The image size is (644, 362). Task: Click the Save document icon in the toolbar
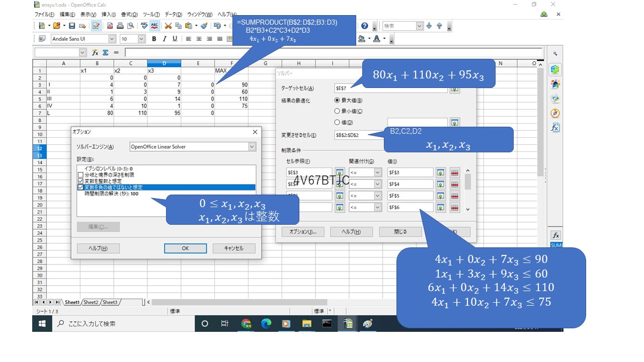pos(72,26)
